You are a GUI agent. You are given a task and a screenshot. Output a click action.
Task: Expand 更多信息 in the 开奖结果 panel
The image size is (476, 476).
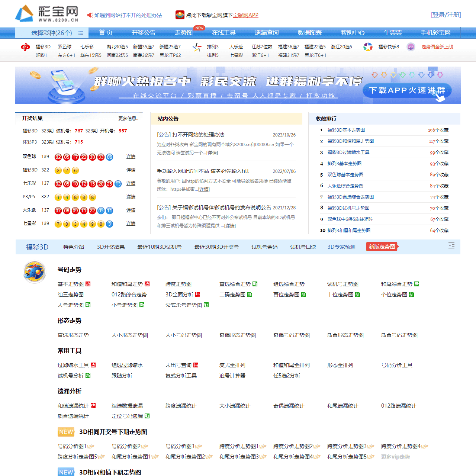pyautogui.click(x=128, y=118)
